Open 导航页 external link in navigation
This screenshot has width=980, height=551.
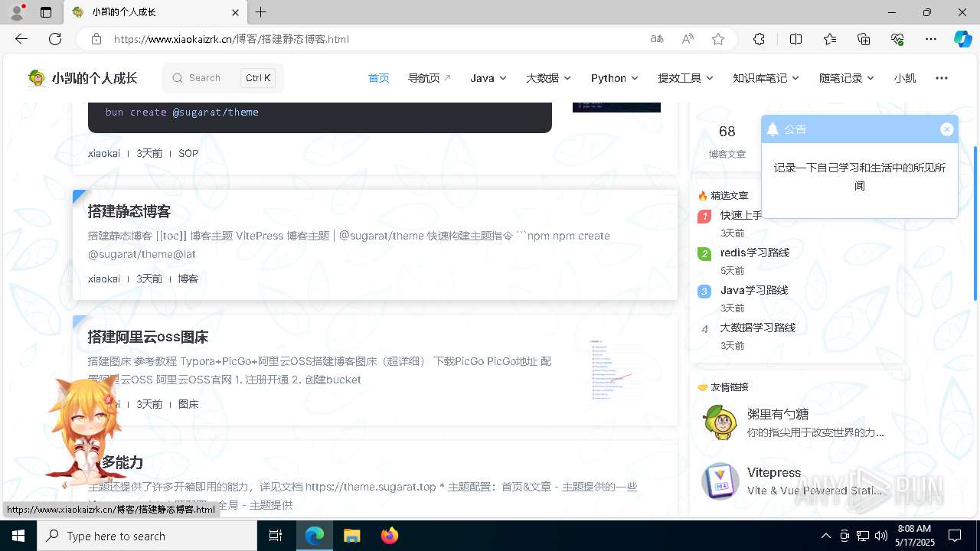(430, 78)
